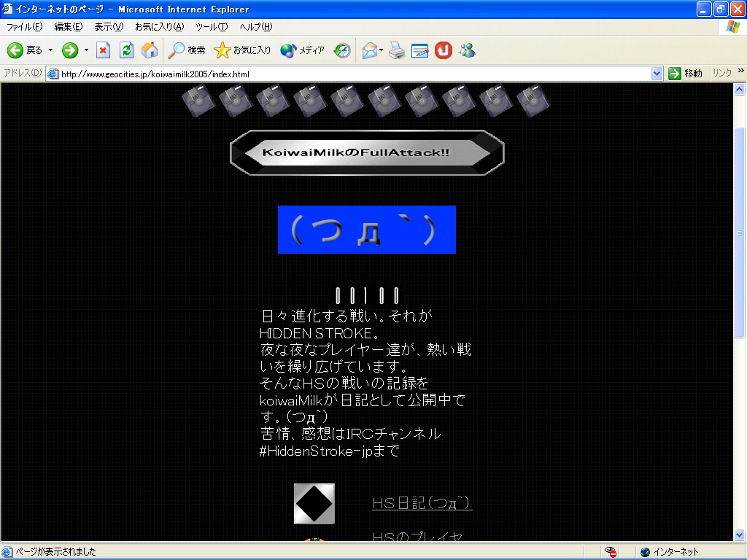Open the Favorites (お気に入り) star button
The height and width of the screenshot is (560, 747).
(242, 50)
